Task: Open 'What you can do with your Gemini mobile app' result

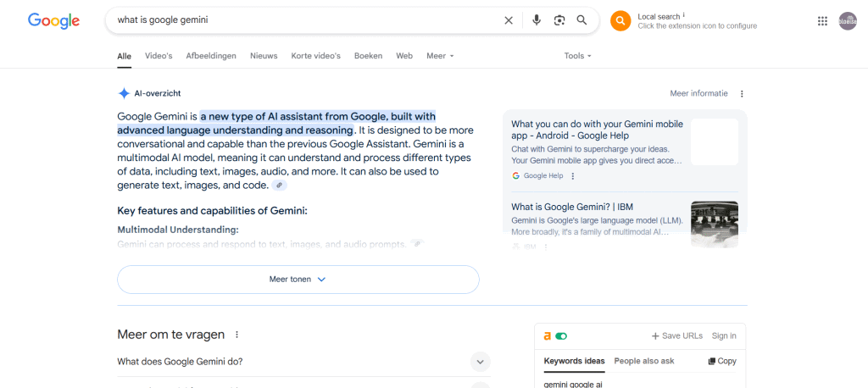Action: point(597,130)
